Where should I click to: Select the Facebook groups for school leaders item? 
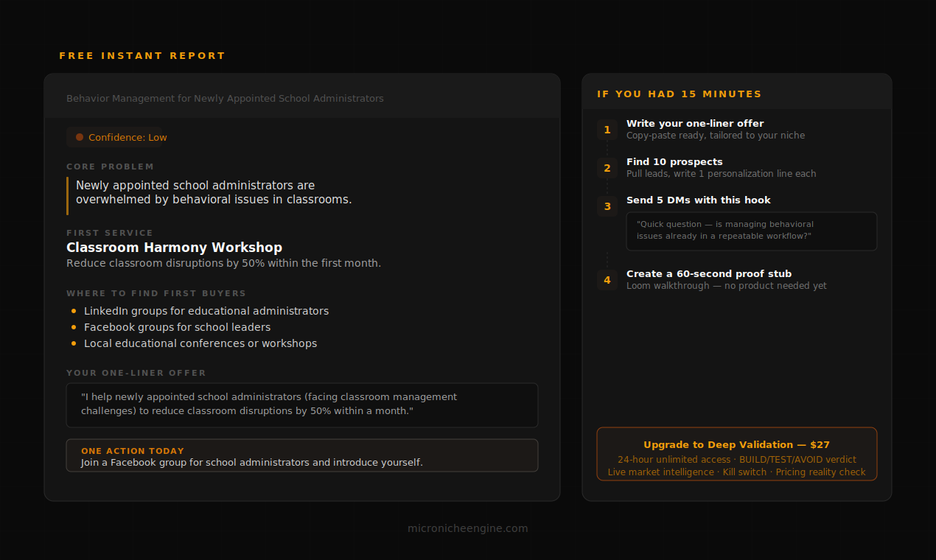coord(171,327)
